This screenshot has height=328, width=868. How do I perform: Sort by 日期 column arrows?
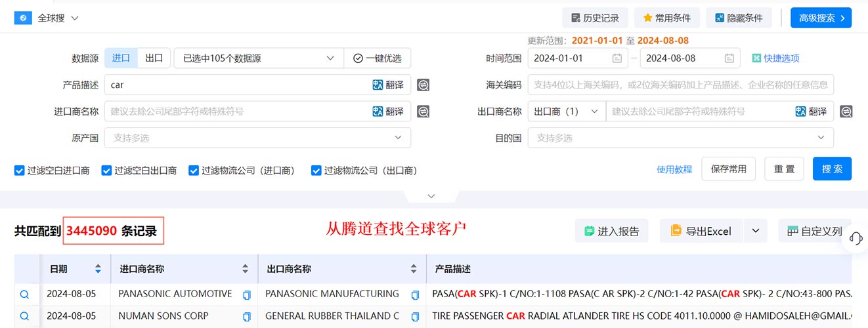pos(98,269)
